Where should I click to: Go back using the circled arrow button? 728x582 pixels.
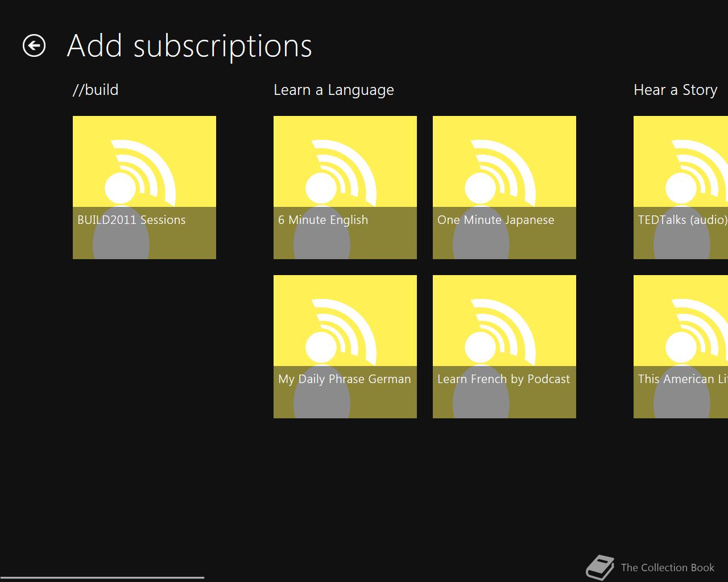point(34,45)
